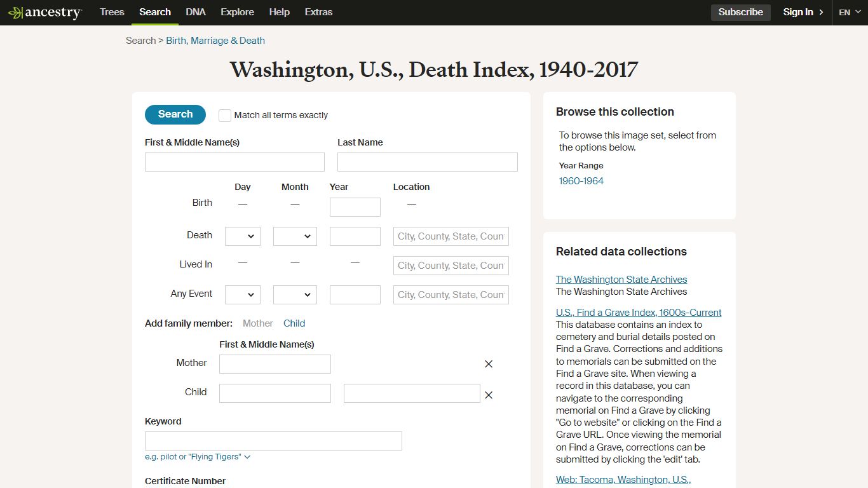This screenshot has width=868, height=488.
Task: Open the Ancestry logo home link
Action: pos(44,13)
